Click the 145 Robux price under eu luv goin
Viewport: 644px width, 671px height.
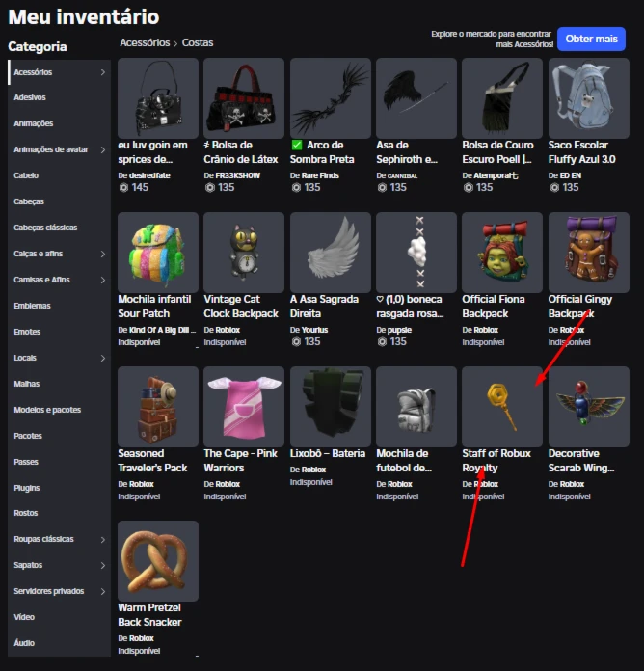click(134, 187)
